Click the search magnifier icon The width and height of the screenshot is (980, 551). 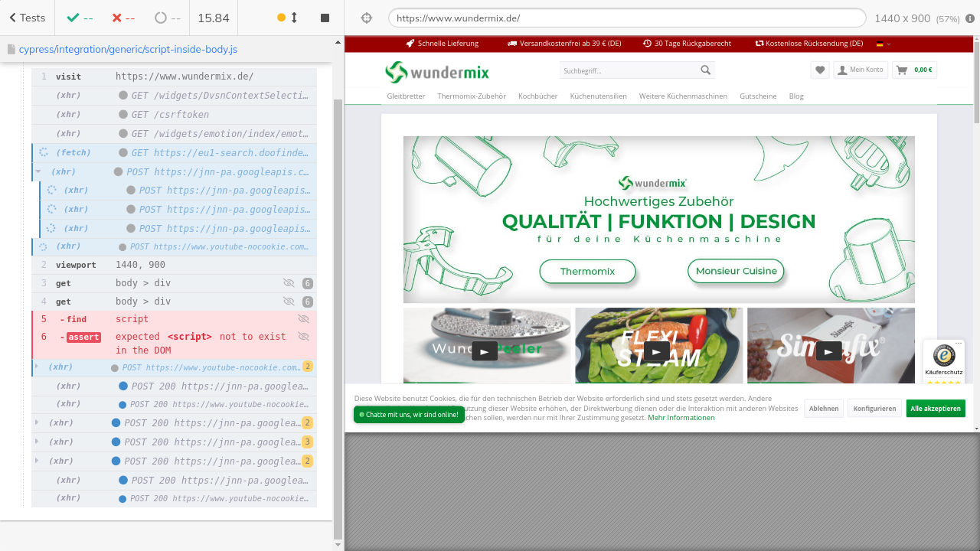pos(705,70)
